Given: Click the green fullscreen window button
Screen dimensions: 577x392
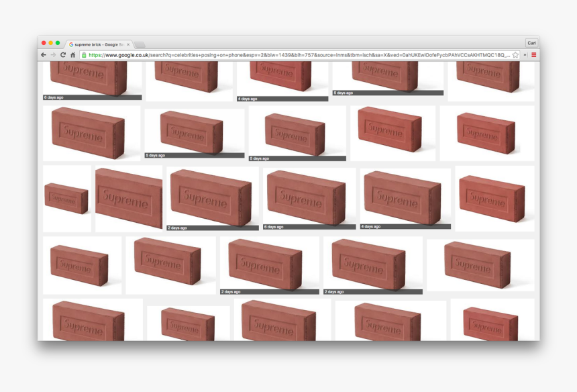Looking at the screenshot, I should point(58,43).
